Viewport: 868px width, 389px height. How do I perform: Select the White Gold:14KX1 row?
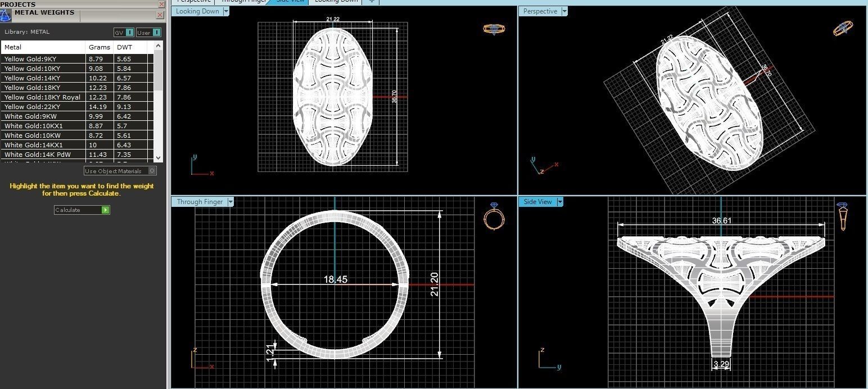pos(78,145)
